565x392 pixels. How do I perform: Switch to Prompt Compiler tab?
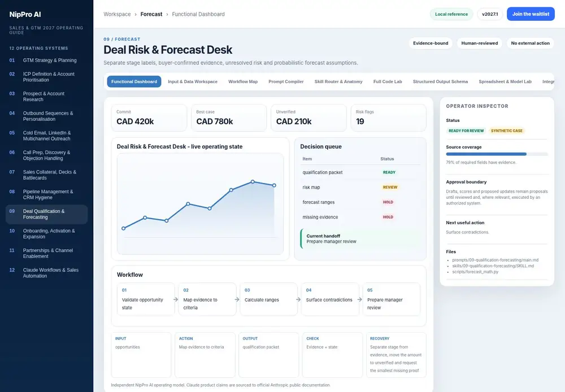[286, 81]
